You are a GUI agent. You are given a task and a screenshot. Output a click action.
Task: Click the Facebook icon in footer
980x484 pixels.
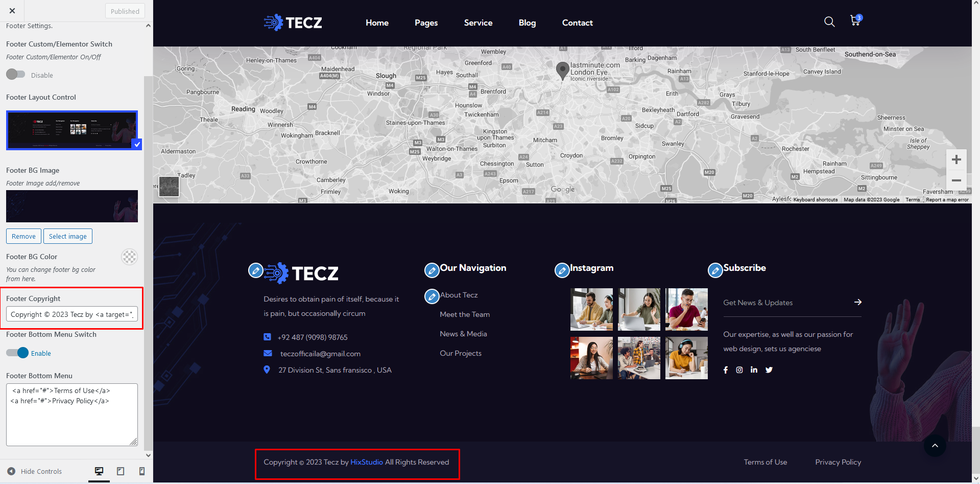tap(726, 370)
